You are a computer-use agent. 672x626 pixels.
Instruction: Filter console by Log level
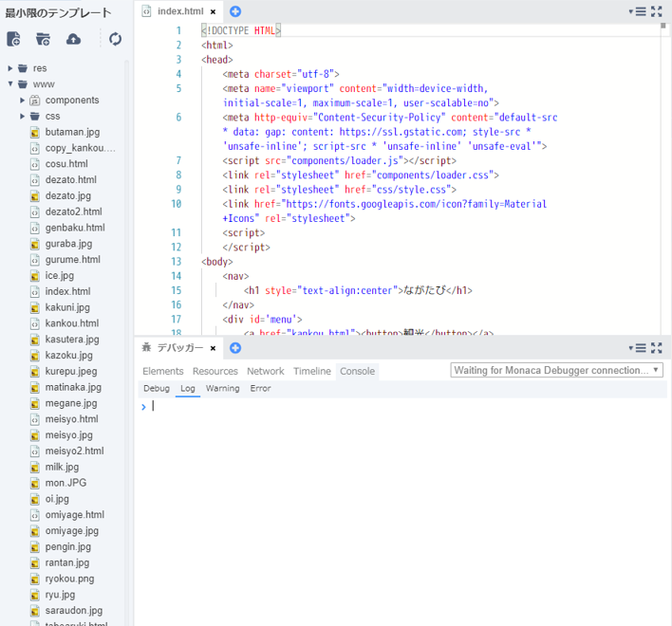[x=187, y=388]
